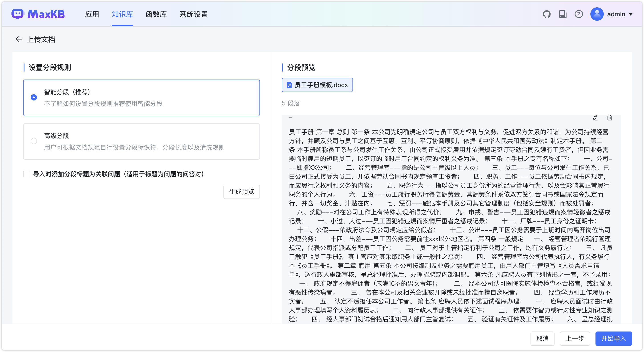Click the help question mark icon
Viewport: 644px width, 352px height.
579,14
